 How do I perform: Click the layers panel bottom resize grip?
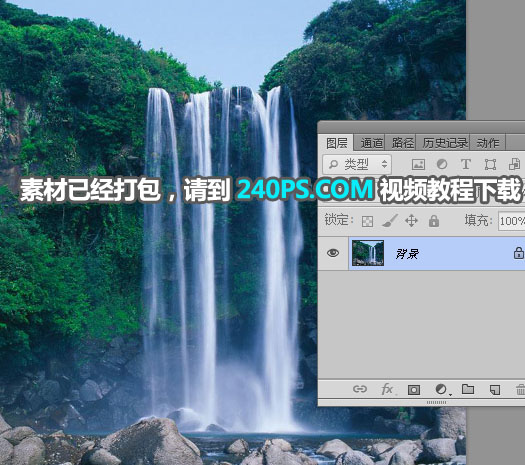point(436,402)
